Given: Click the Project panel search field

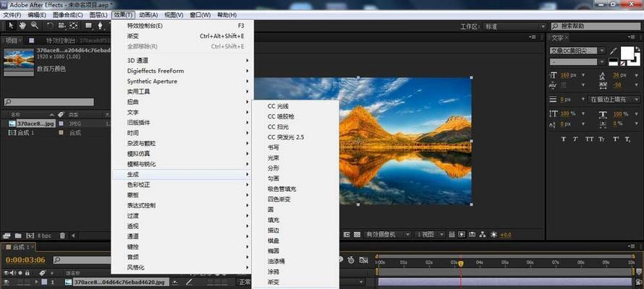Looking at the screenshot, I should [49, 102].
